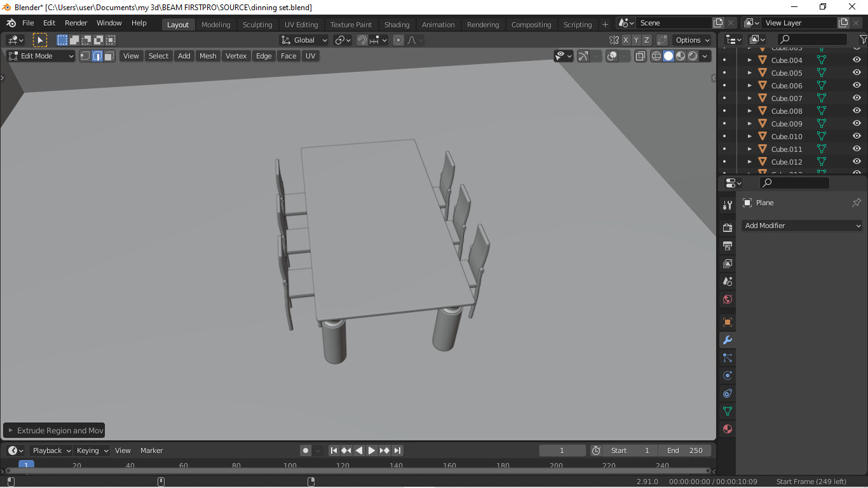Image resolution: width=868 pixels, height=488 pixels.
Task: Open the World Properties tab
Action: coord(727,299)
